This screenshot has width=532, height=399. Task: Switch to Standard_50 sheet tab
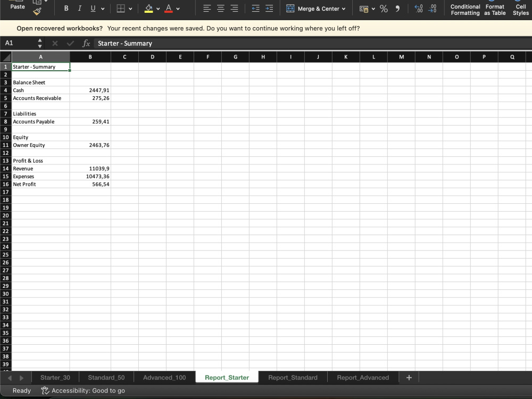click(x=106, y=378)
